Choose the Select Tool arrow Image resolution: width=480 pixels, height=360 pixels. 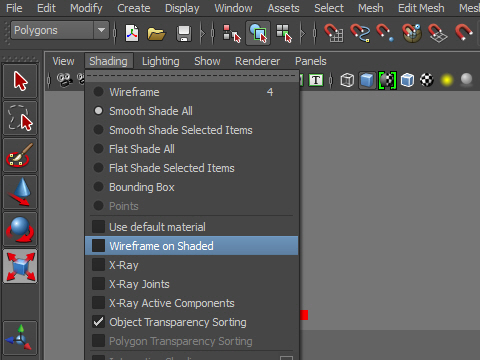(20, 81)
